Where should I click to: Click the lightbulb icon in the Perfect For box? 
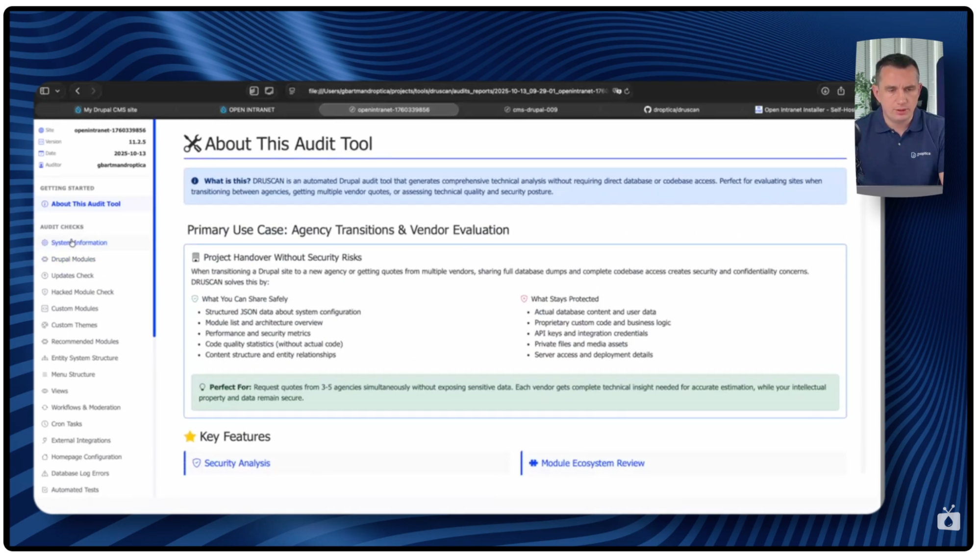point(202,387)
